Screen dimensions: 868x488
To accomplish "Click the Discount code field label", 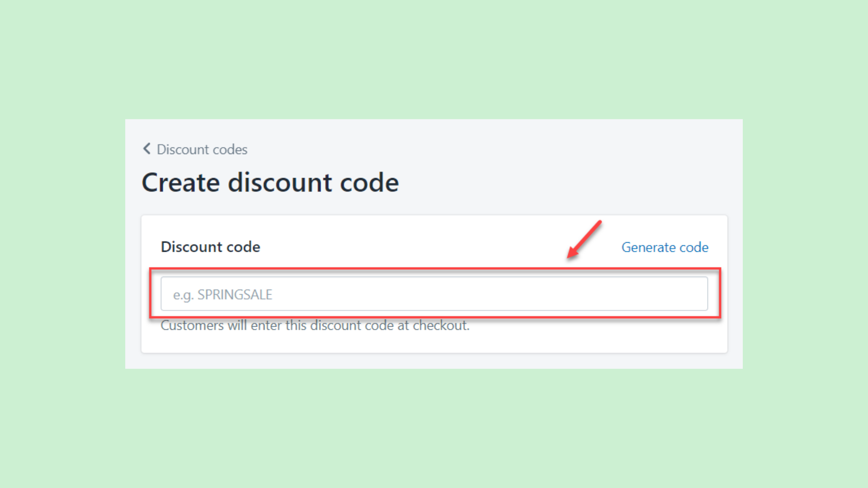I will pyautogui.click(x=210, y=247).
